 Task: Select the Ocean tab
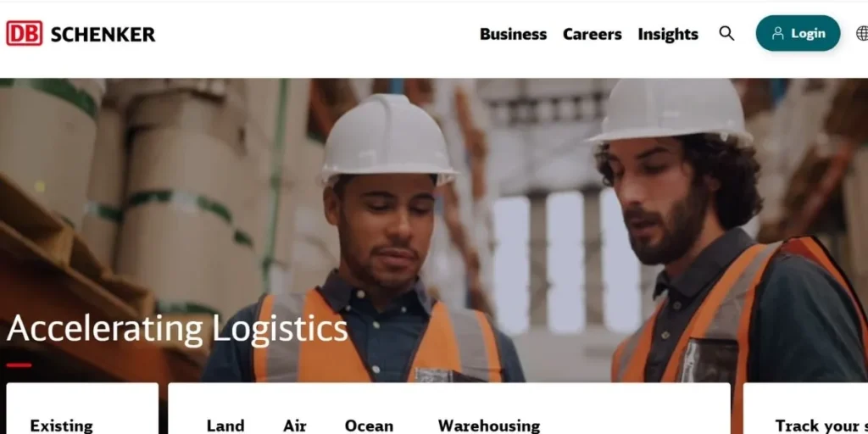(x=369, y=426)
